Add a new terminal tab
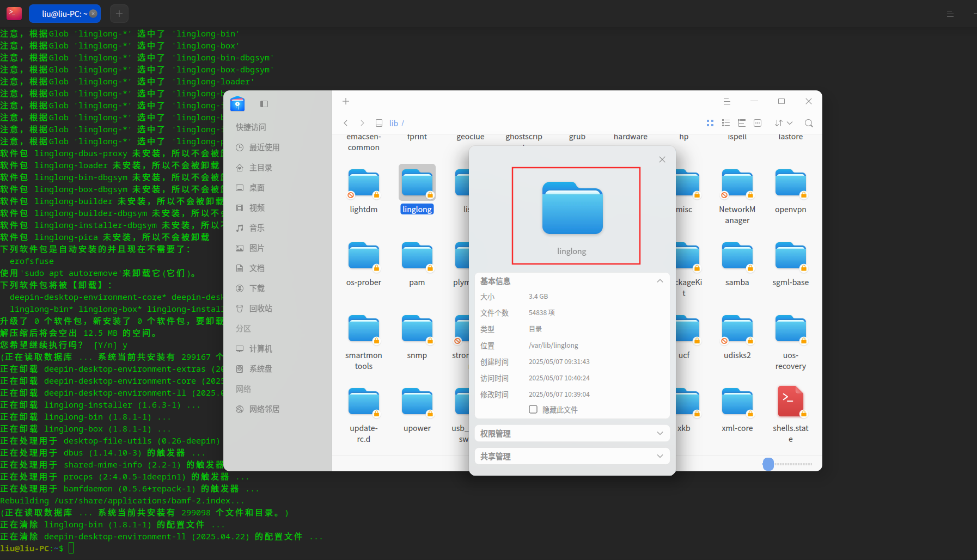The width and height of the screenshot is (977, 560). [119, 14]
